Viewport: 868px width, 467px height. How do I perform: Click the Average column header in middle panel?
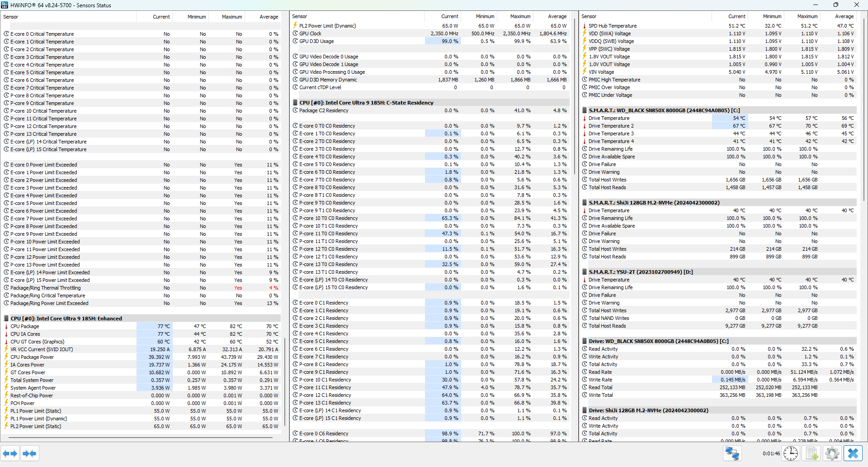pos(557,16)
